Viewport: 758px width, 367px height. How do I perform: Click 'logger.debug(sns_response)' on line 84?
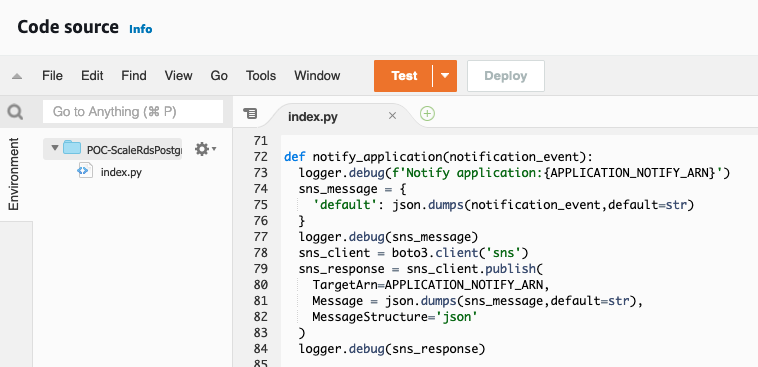(392, 349)
